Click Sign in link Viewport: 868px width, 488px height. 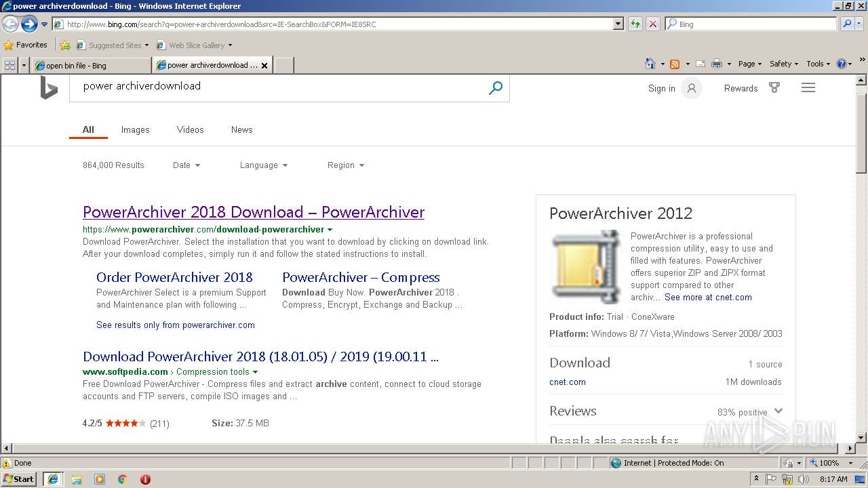(661, 88)
